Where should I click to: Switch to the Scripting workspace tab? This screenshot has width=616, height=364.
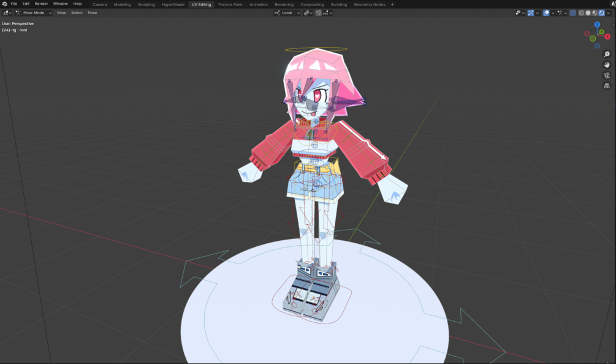pyautogui.click(x=338, y=5)
